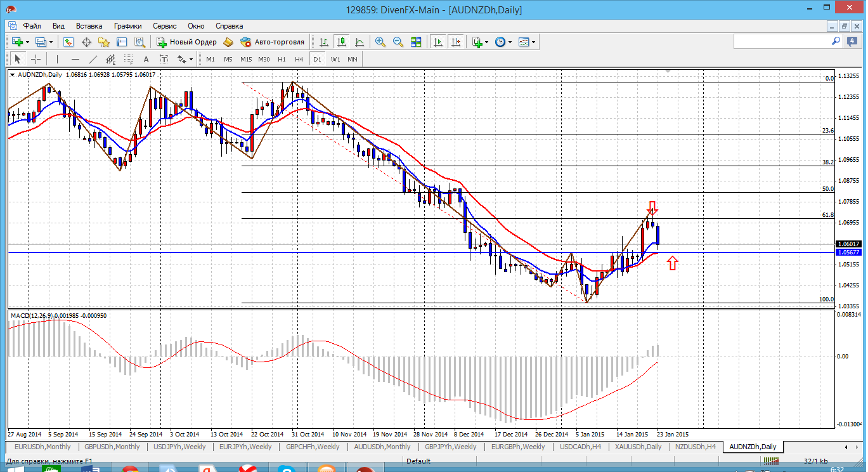868x472 pixels.
Task: Draw a trendline with the line tool
Action: pyautogui.click(x=93, y=59)
